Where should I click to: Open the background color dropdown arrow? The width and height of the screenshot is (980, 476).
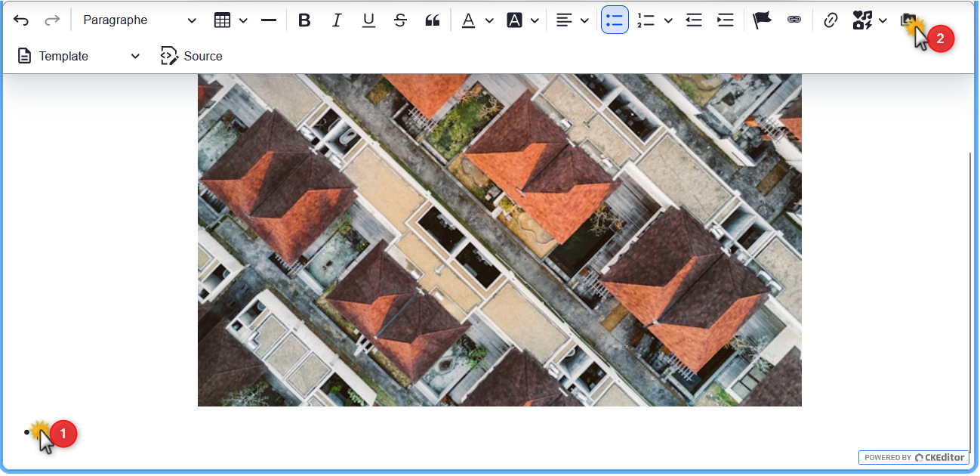click(x=535, y=20)
